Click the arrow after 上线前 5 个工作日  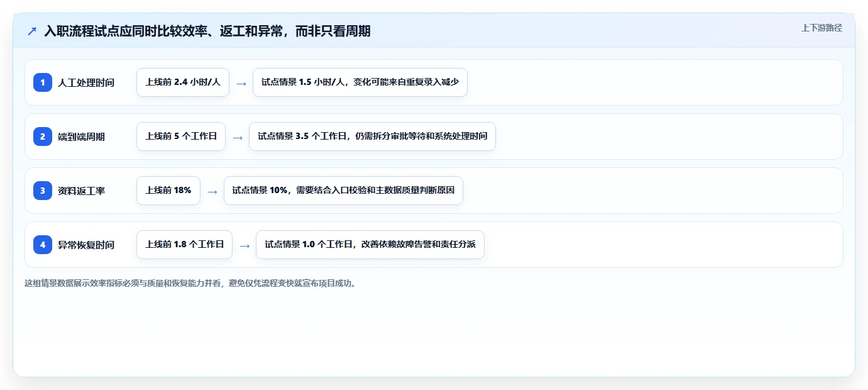click(237, 137)
